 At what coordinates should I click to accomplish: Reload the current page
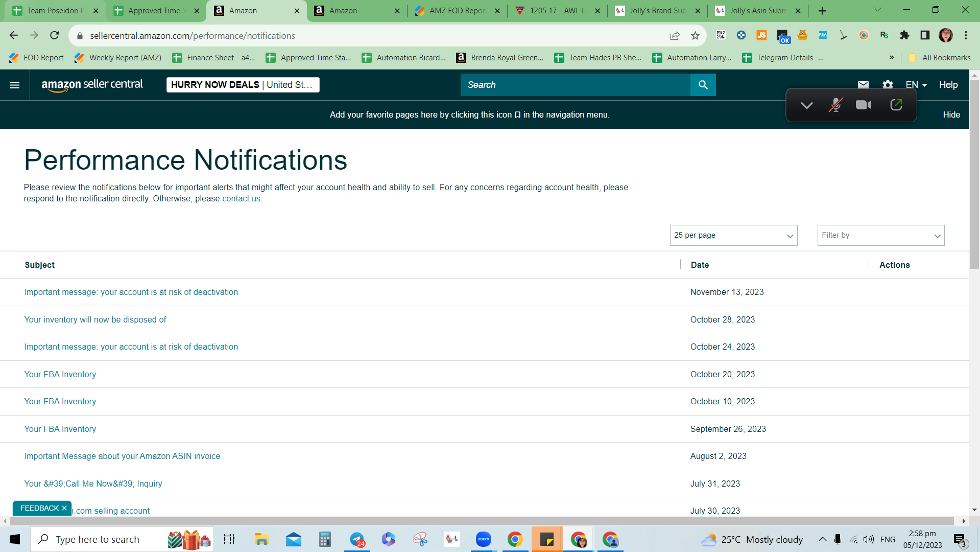coord(55,35)
